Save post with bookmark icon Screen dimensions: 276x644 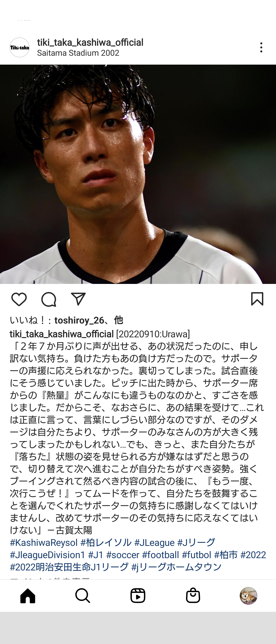pos(257,299)
